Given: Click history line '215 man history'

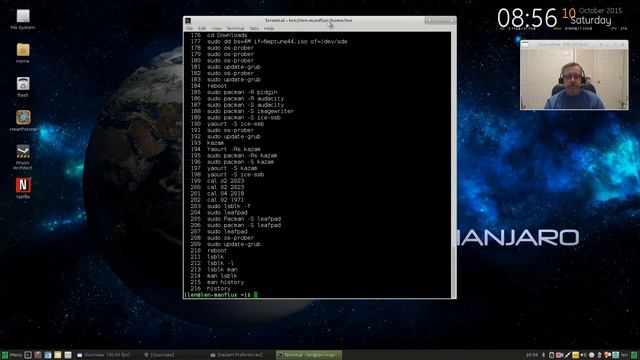Looking at the screenshot, I should click(x=217, y=282).
